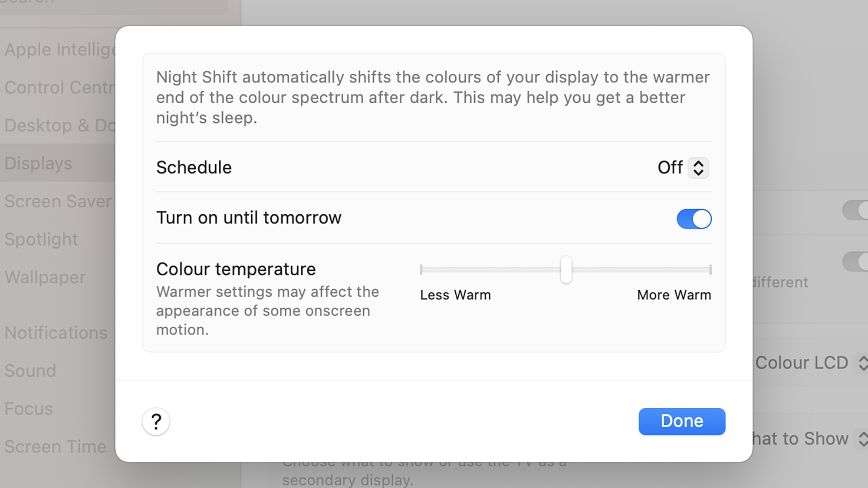This screenshot has width=868, height=488.
Task: Open Screen Time settings
Action: (x=55, y=447)
